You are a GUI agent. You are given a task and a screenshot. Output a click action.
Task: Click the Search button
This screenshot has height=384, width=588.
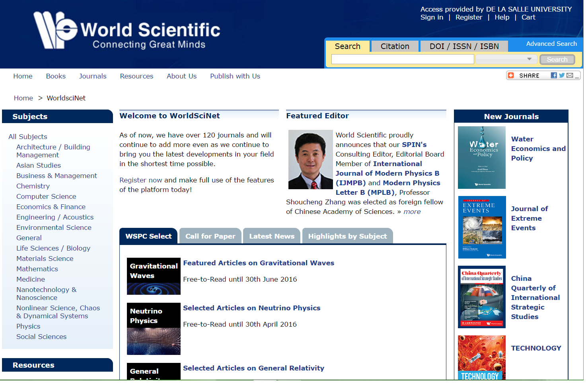click(x=557, y=59)
